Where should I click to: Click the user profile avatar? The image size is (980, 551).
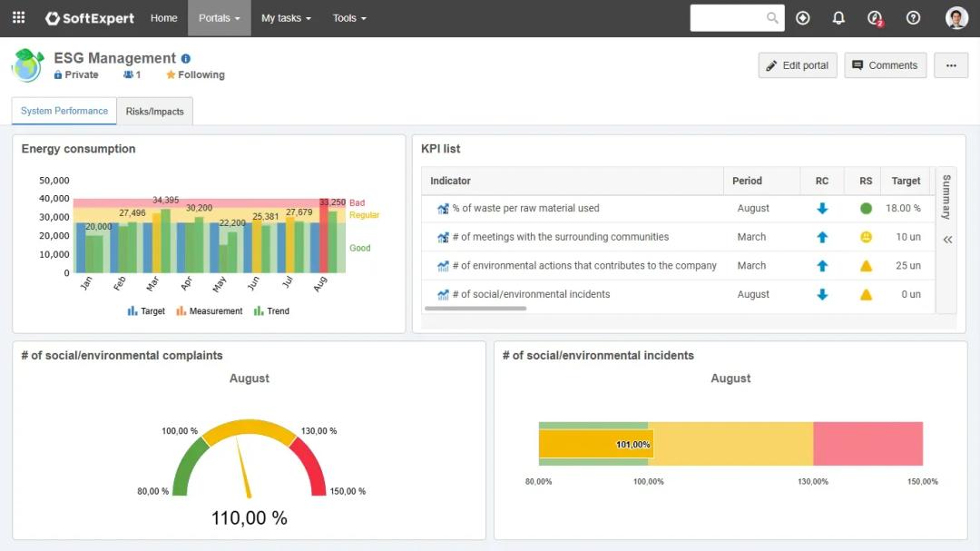tap(956, 18)
